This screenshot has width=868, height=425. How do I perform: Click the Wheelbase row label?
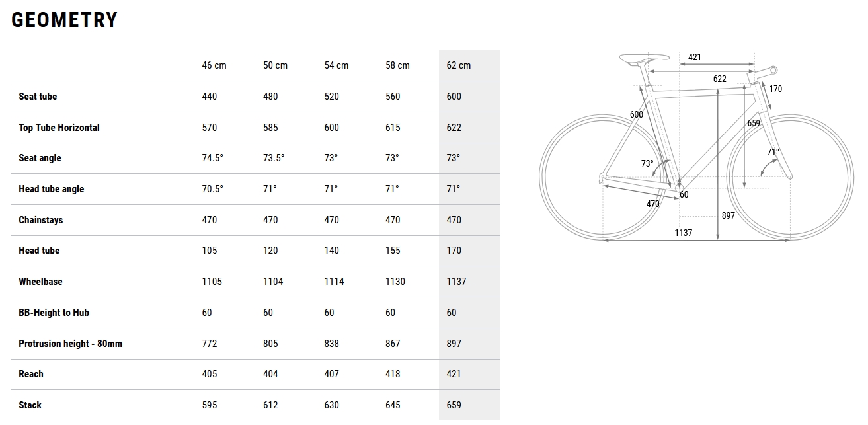40,282
